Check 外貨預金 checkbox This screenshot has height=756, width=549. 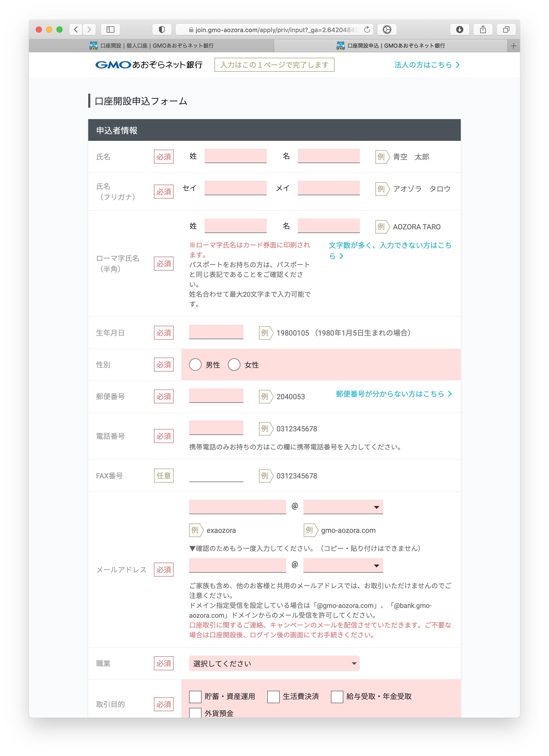click(x=195, y=713)
